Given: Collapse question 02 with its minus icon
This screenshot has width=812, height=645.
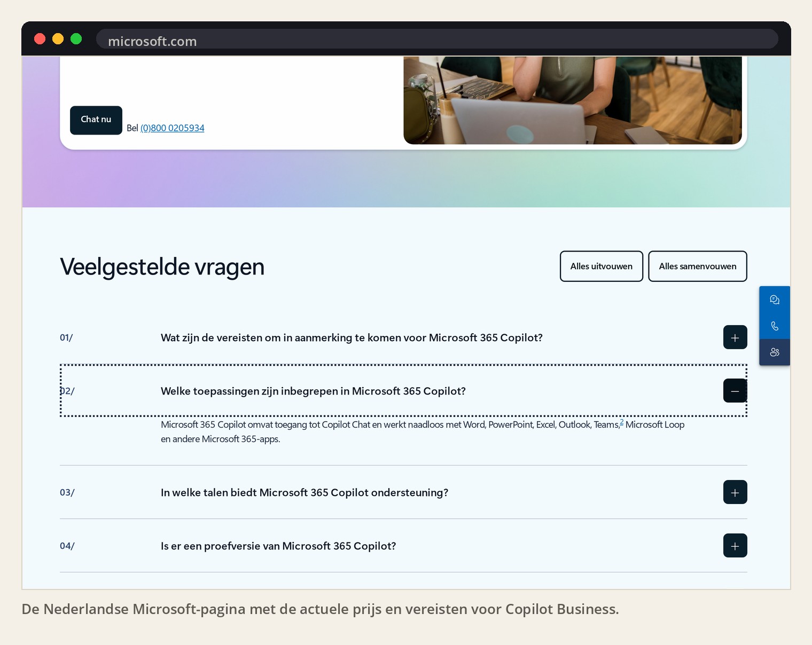Looking at the screenshot, I should (735, 391).
